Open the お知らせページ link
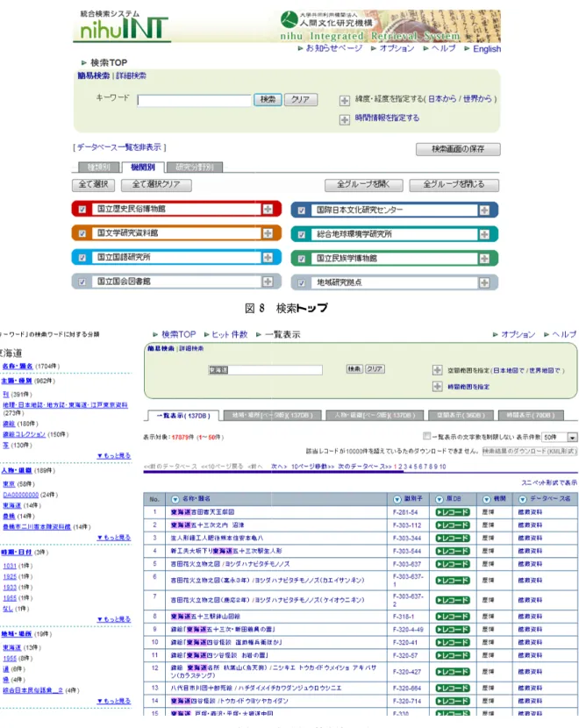 pyautogui.click(x=334, y=48)
